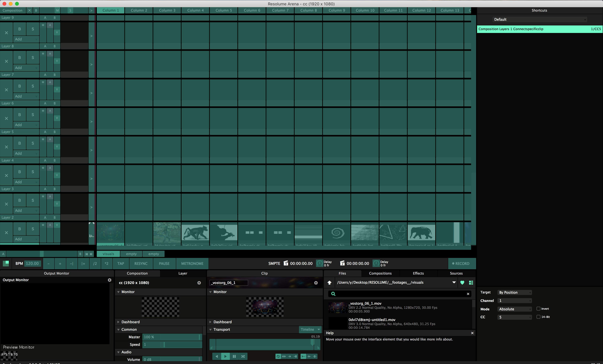The width and height of the screenshot is (603, 364).
Task: Click the clip random playback shuffle icon
Action: tap(243, 356)
